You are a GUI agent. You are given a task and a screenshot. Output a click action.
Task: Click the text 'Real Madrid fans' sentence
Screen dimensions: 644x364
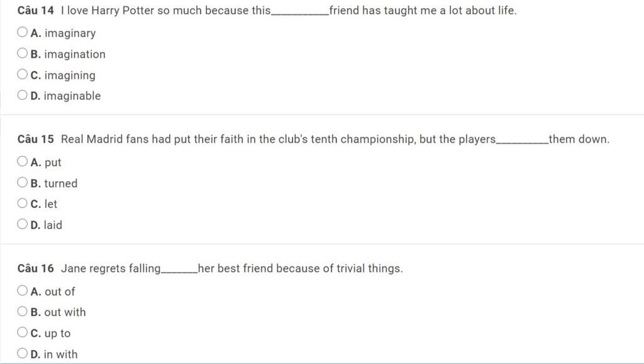277,139
